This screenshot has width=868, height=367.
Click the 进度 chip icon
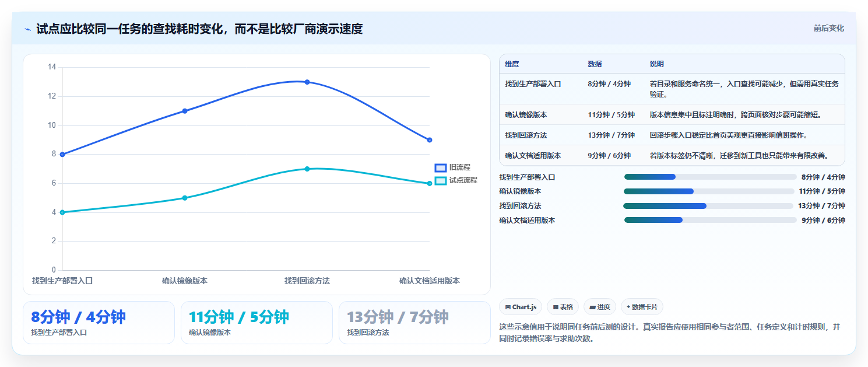pos(592,307)
